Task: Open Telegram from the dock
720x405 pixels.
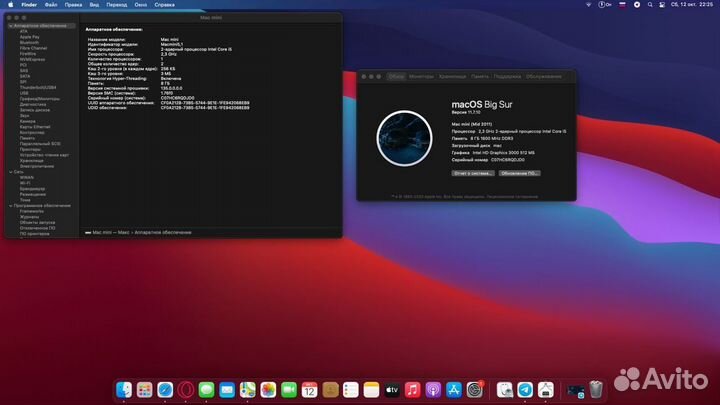Action: 525,389
